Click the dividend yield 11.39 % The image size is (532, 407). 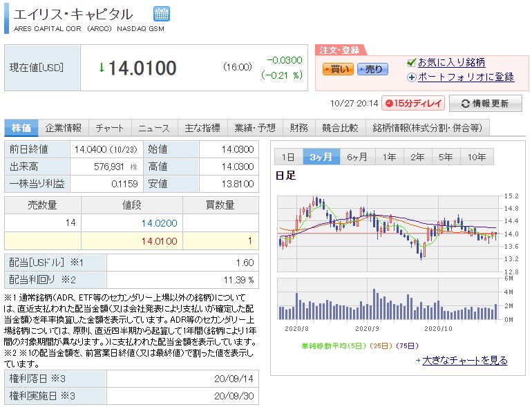(238, 280)
